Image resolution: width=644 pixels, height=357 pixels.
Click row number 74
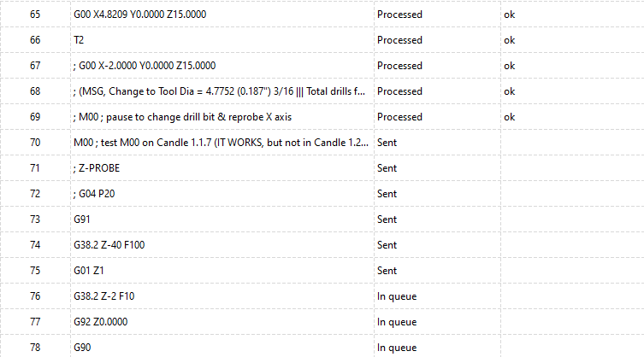pyautogui.click(x=35, y=245)
